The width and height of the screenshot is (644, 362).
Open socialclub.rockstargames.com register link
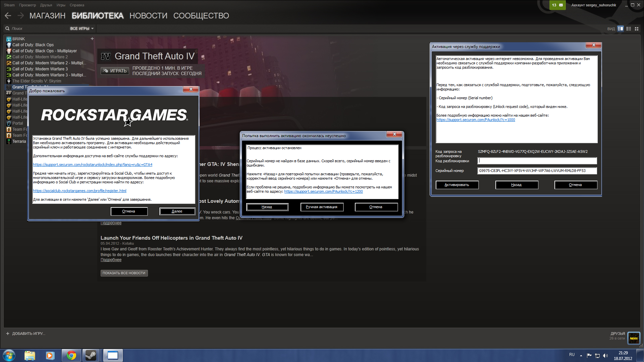coord(79,191)
